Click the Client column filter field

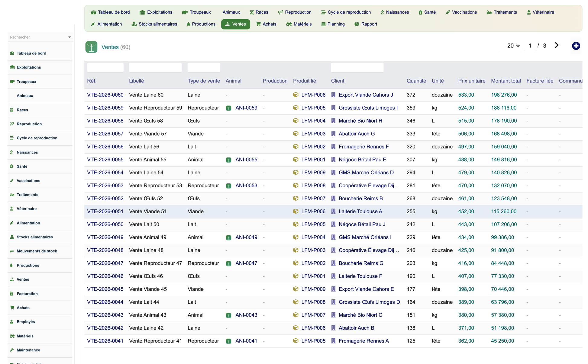point(357,67)
